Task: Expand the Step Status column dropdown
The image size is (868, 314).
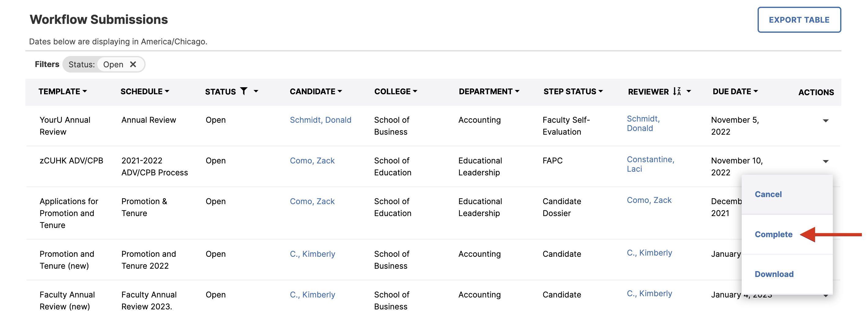Action: point(601,91)
